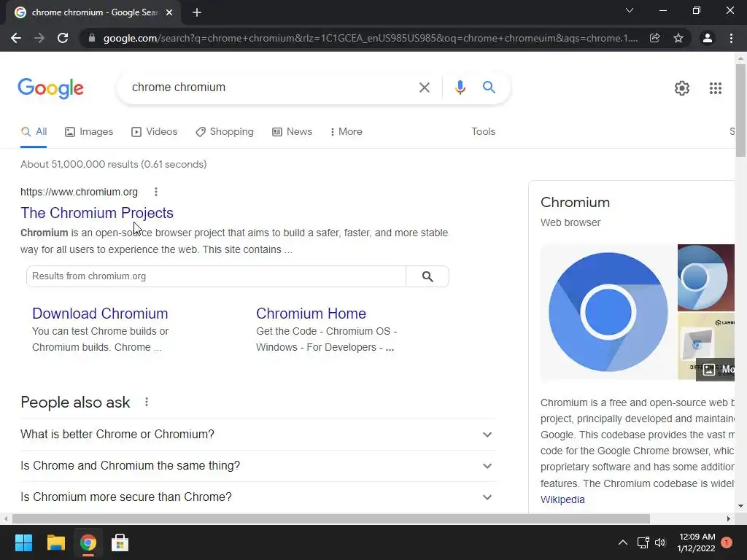The width and height of the screenshot is (747, 560).
Task: Open the tab search chevron
Action: pyautogui.click(x=630, y=10)
